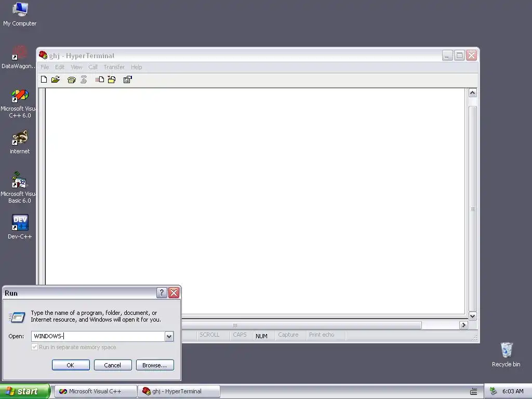Open the File menu in HyperTerminal
The image size is (532, 399).
(x=45, y=67)
